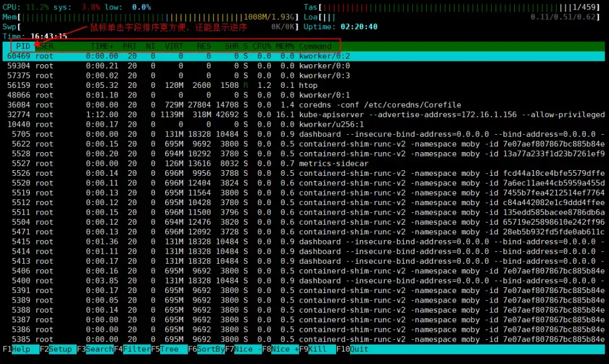Click the Swp meter showing 0K/0K
Image resolution: width=609 pixels, height=364 pixels.
151,27
